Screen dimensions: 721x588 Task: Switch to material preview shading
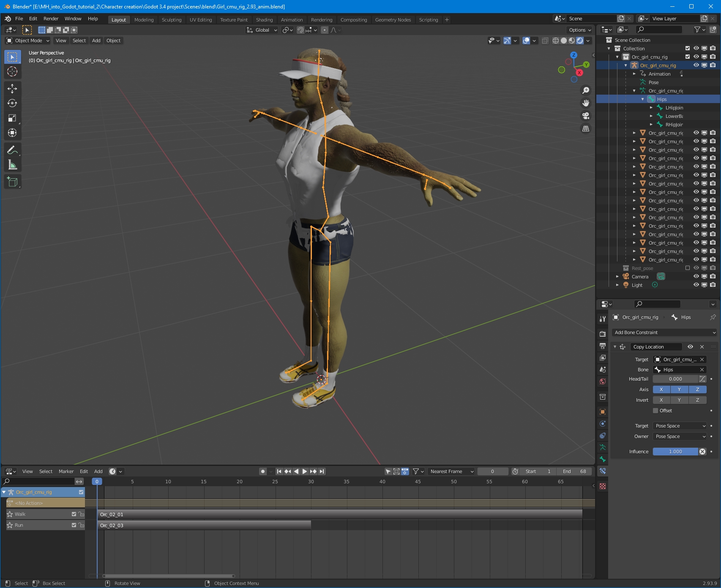(572, 41)
